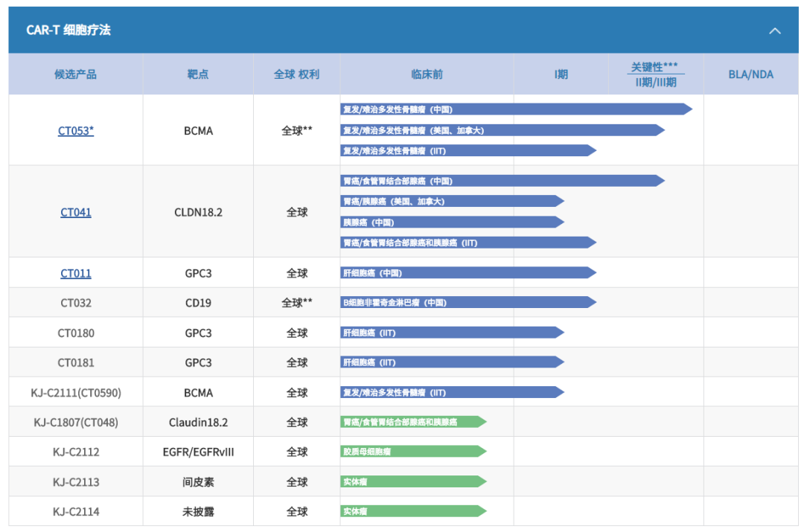The height and width of the screenshot is (532, 804).
Task: Select the green 胶质母细胞瘤 preclinical bar
Action: coord(412,452)
